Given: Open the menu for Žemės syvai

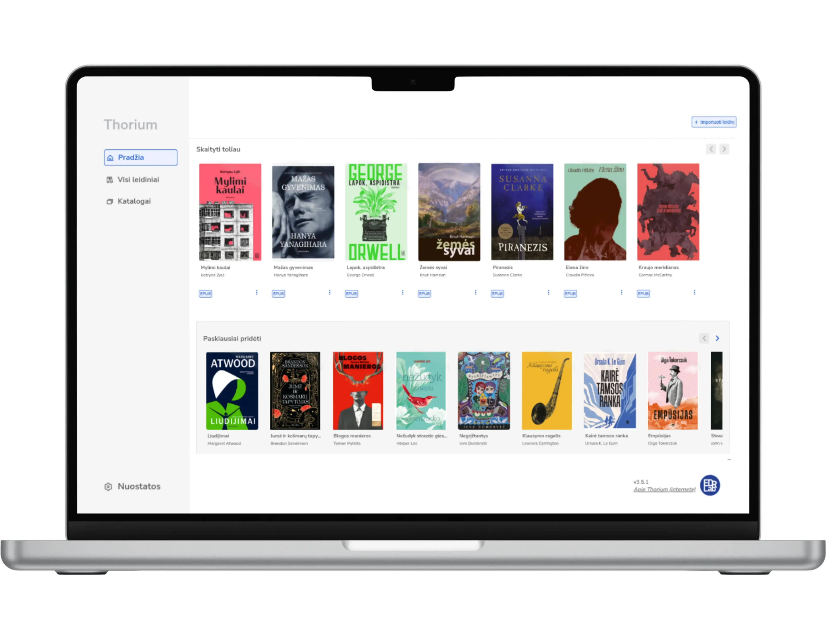Looking at the screenshot, I should (476, 293).
